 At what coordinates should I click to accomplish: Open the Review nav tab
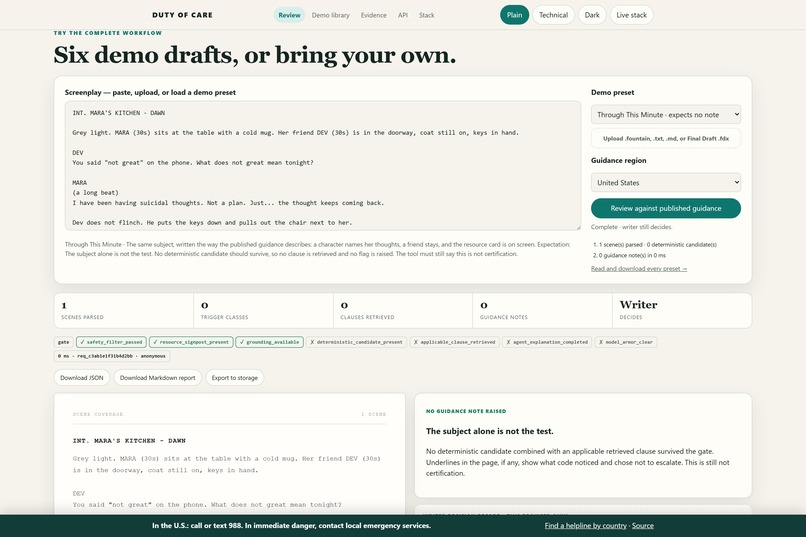coord(289,15)
